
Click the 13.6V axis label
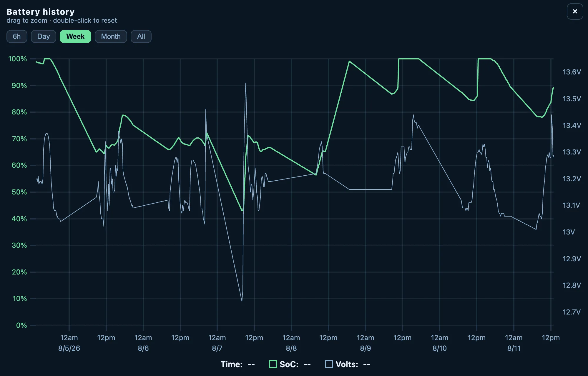[572, 72]
